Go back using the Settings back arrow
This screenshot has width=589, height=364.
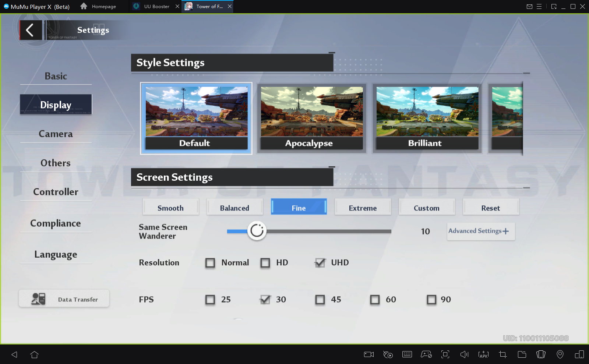coord(30,30)
